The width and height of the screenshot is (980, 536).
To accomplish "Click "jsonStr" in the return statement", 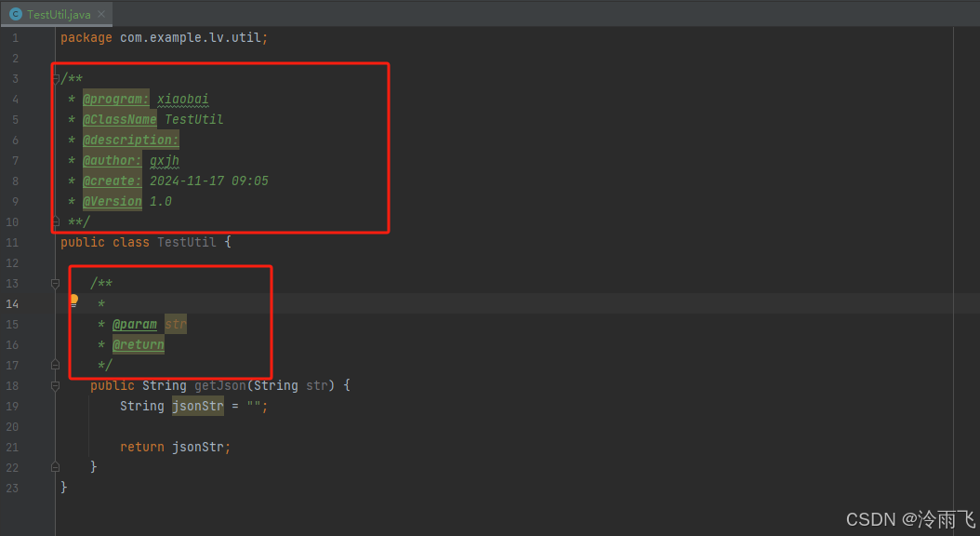I will pyautogui.click(x=197, y=447).
